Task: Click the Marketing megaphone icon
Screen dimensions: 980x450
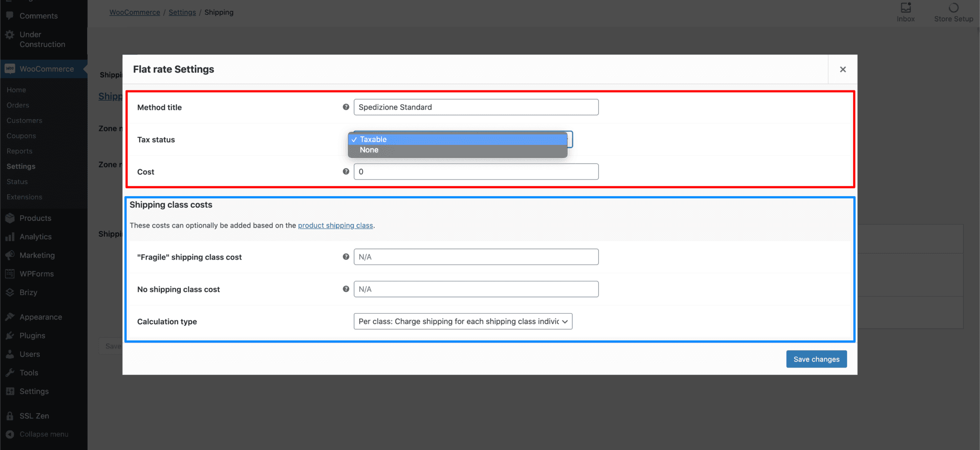Action: (x=10, y=255)
